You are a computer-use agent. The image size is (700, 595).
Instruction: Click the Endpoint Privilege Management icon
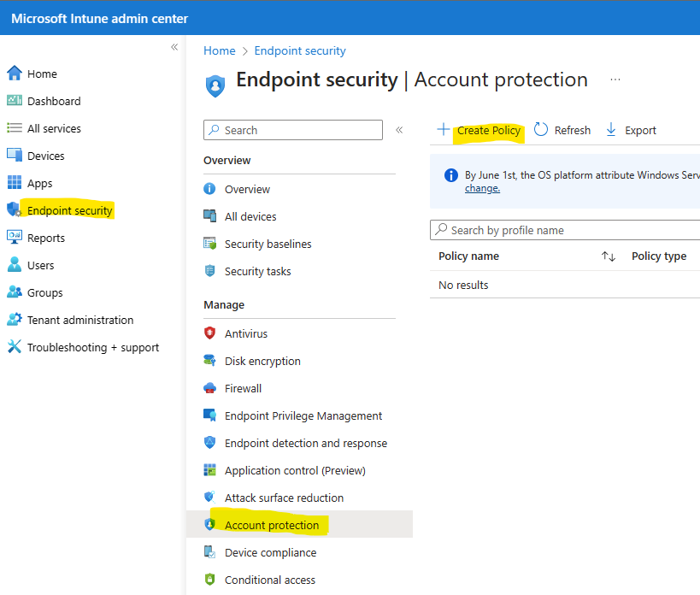click(209, 415)
